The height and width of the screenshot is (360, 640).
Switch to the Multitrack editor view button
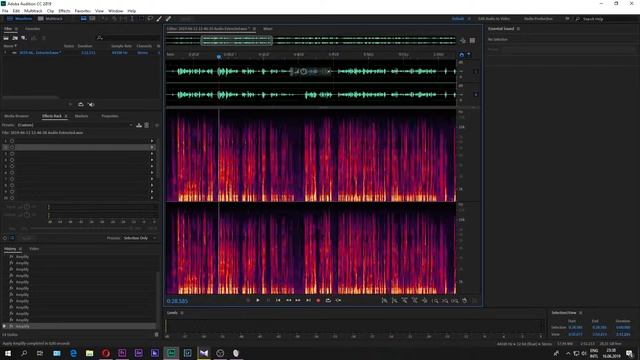pyautogui.click(x=50, y=19)
